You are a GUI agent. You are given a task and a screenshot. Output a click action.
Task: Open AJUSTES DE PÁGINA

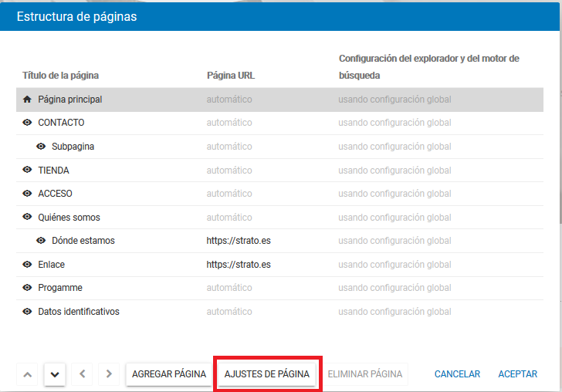pos(267,374)
